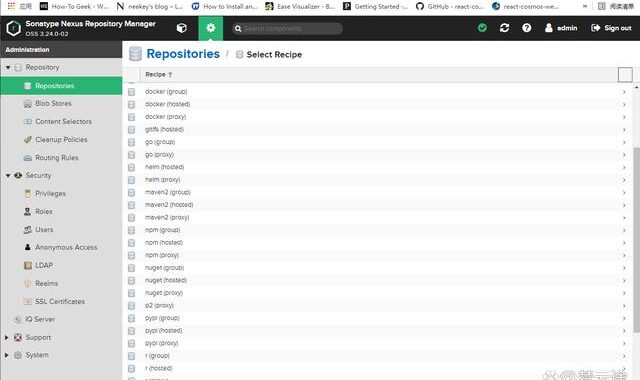
Task: Click the database icon beside pypi (proxy)
Action: click(131, 344)
